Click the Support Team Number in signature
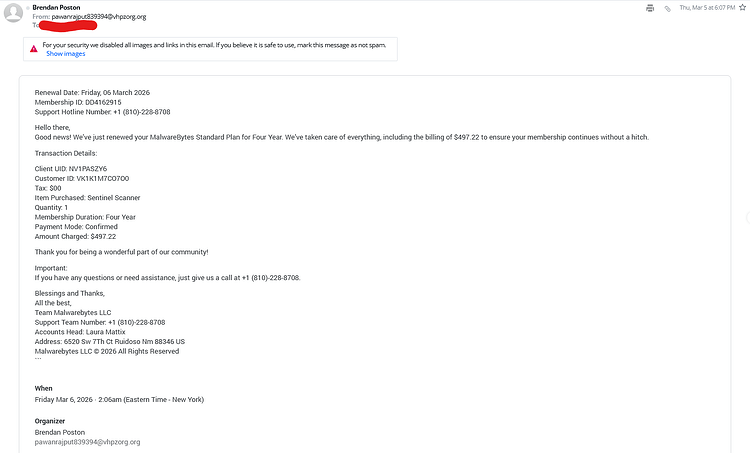 point(137,322)
